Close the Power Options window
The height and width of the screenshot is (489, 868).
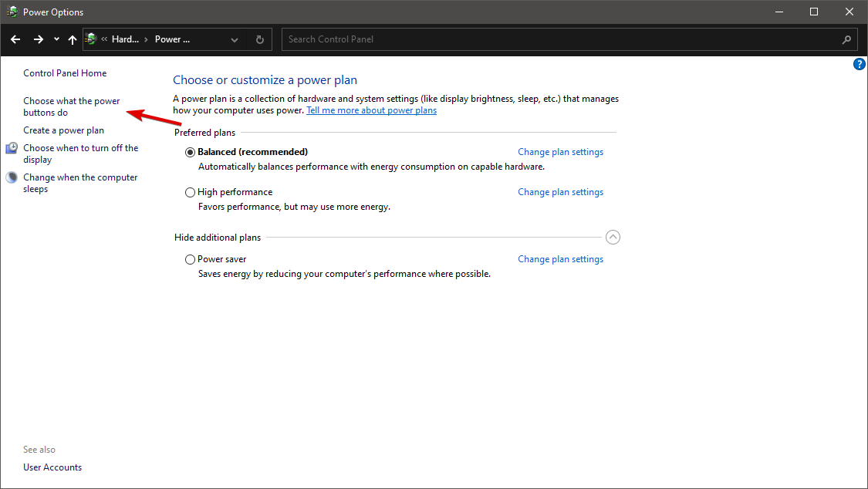849,12
